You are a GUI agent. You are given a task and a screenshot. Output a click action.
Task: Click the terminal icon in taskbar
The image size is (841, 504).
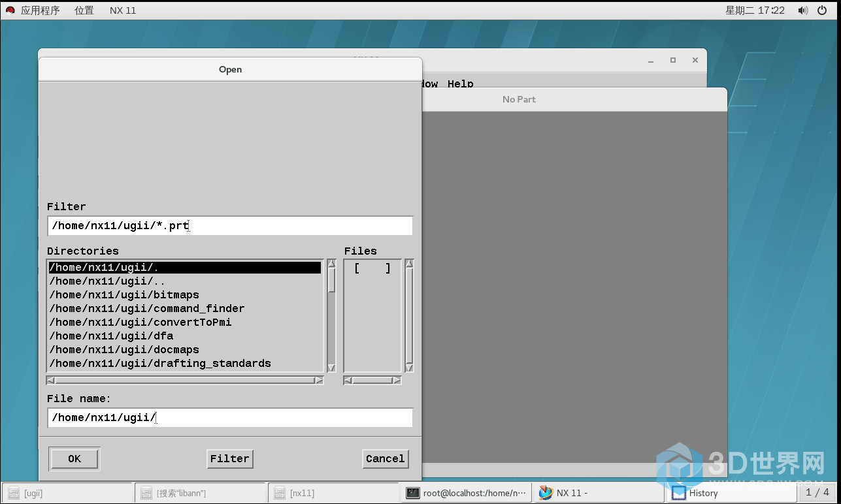pos(412,493)
